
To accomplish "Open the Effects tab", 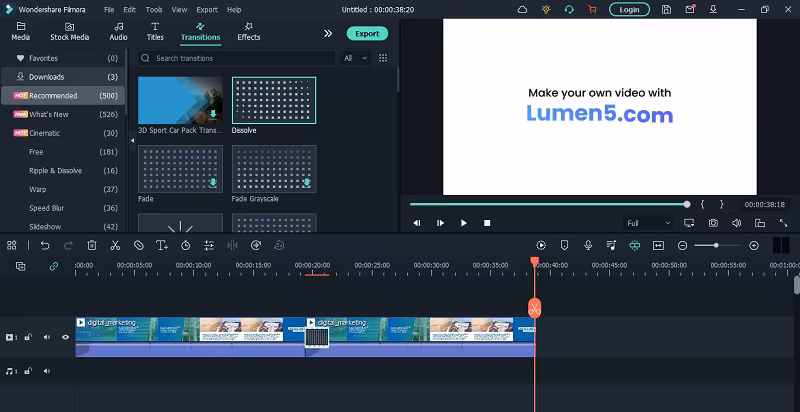I will [x=248, y=32].
